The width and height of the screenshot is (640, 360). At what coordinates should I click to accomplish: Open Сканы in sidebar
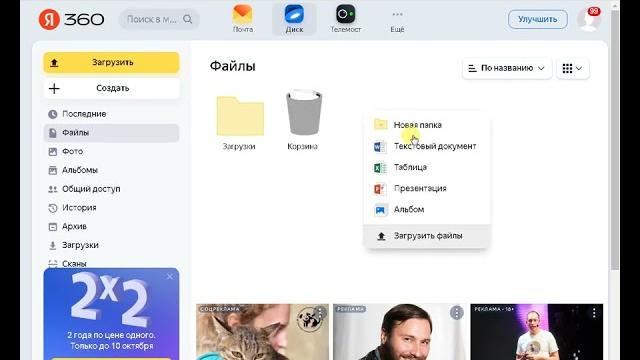[x=111, y=263]
